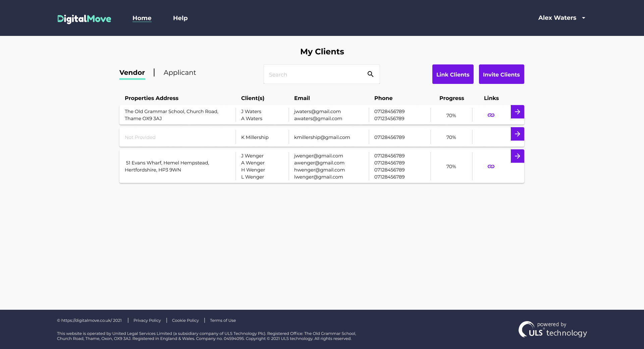This screenshot has width=644, height=349.
Task: Click the search magnifier icon
Action: click(370, 74)
